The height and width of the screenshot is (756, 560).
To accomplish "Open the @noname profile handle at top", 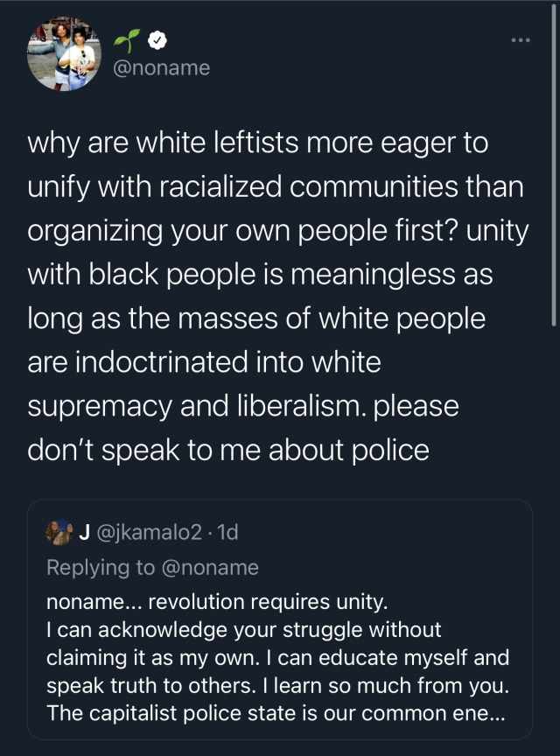I will (163, 67).
